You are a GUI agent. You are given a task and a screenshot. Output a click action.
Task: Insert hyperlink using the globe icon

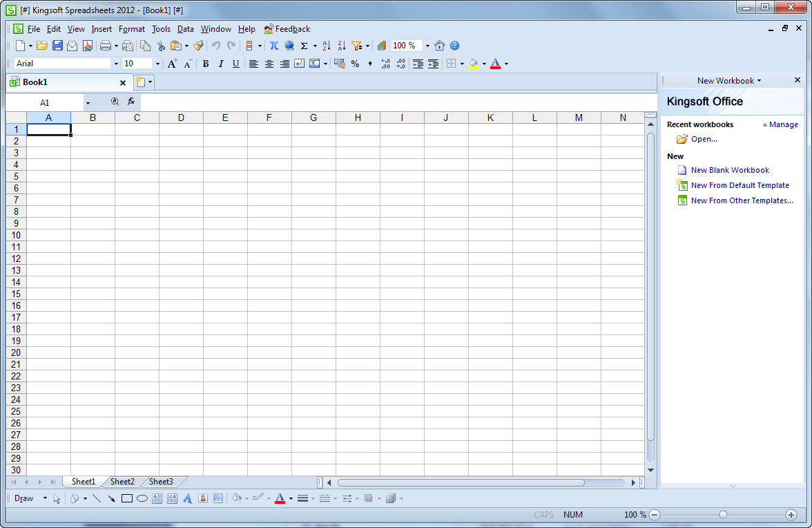(289, 46)
